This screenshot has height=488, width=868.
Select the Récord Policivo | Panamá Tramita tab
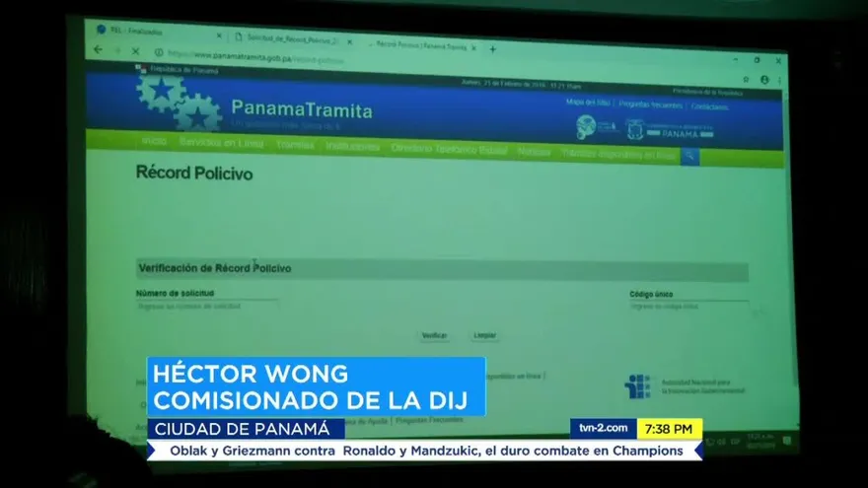click(x=421, y=46)
